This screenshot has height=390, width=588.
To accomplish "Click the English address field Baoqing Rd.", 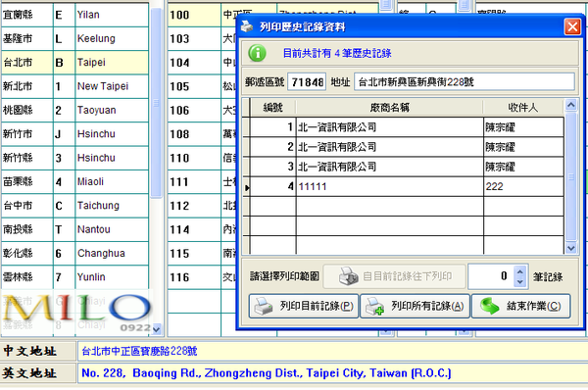I will (x=332, y=373).
